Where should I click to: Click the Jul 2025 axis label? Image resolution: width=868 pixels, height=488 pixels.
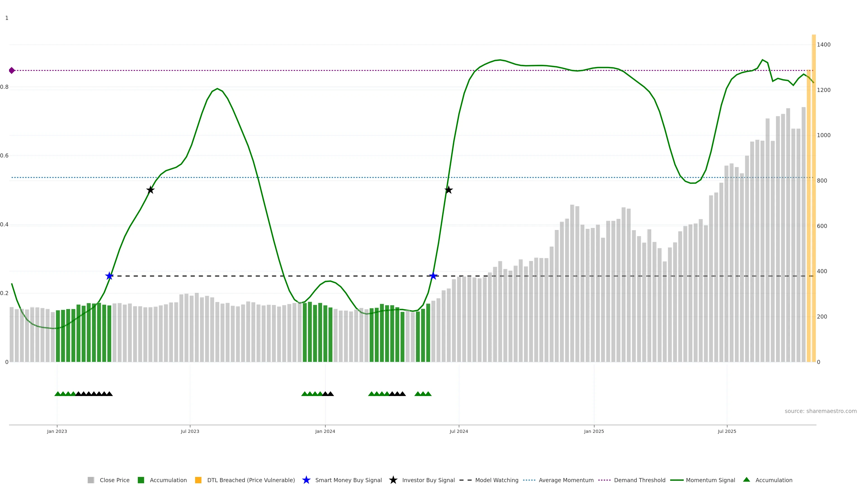point(727,432)
